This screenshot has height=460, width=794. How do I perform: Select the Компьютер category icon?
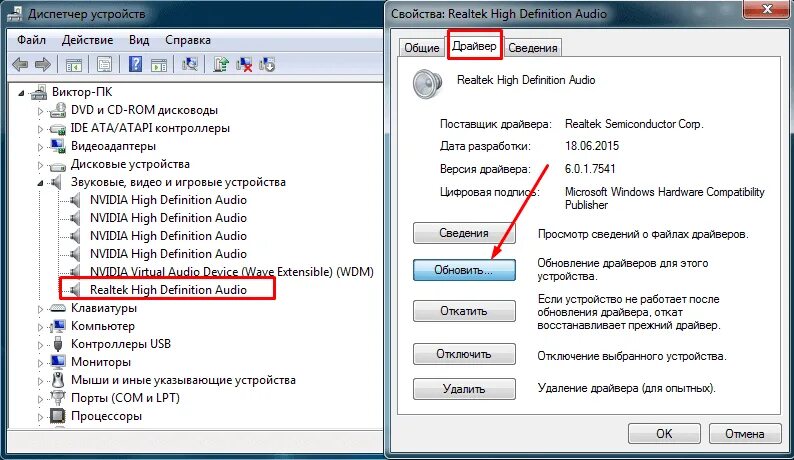(x=58, y=326)
